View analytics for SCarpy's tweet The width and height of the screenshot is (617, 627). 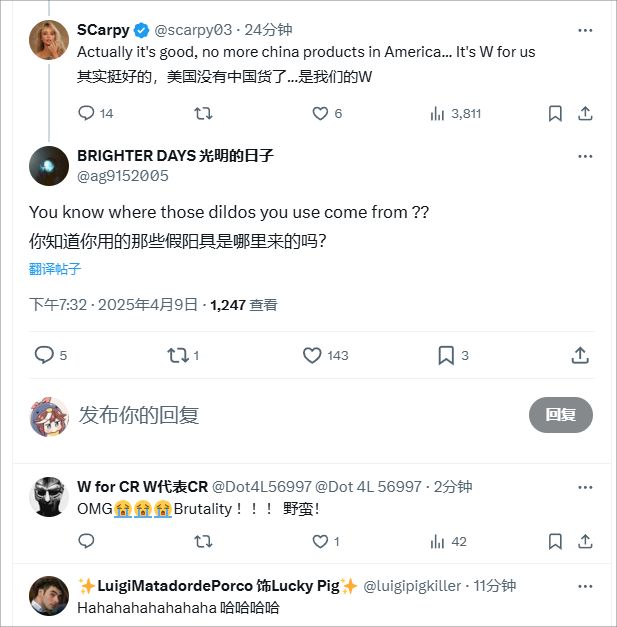pyautogui.click(x=438, y=114)
